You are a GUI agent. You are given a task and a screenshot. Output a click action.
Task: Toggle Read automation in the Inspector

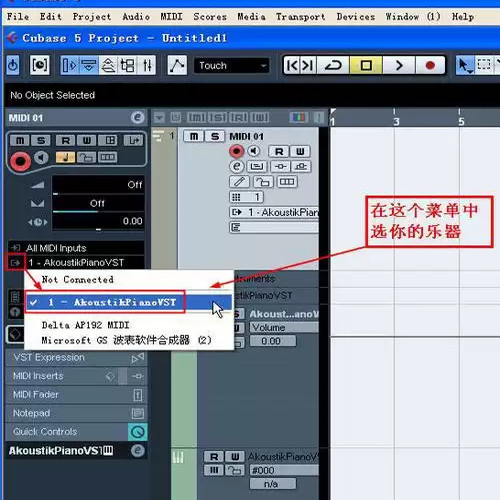pos(66,140)
